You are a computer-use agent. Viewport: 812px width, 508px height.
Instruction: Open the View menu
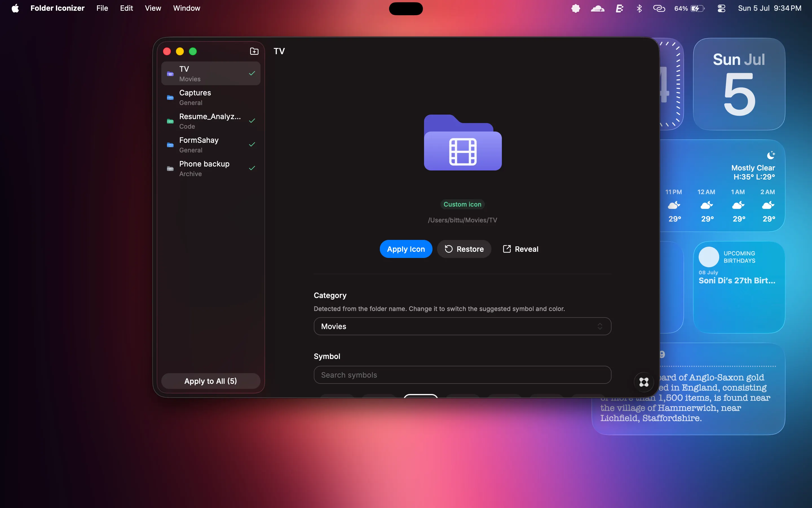[153, 8]
